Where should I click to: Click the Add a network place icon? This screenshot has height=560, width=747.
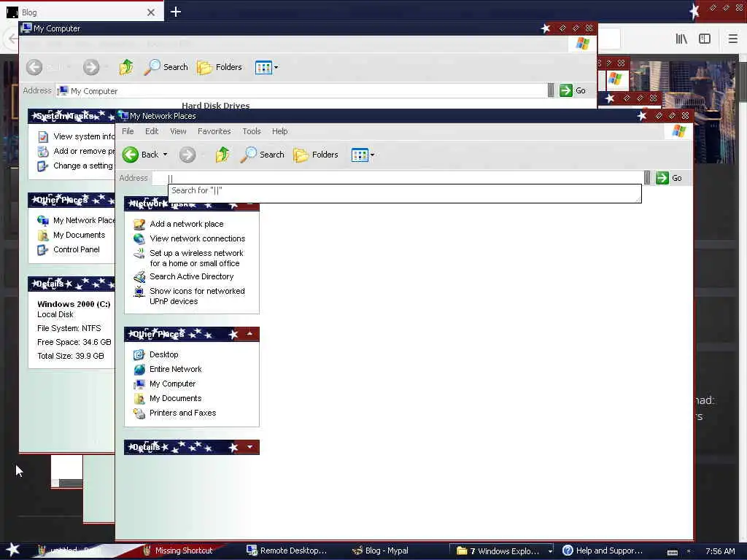point(139,224)
